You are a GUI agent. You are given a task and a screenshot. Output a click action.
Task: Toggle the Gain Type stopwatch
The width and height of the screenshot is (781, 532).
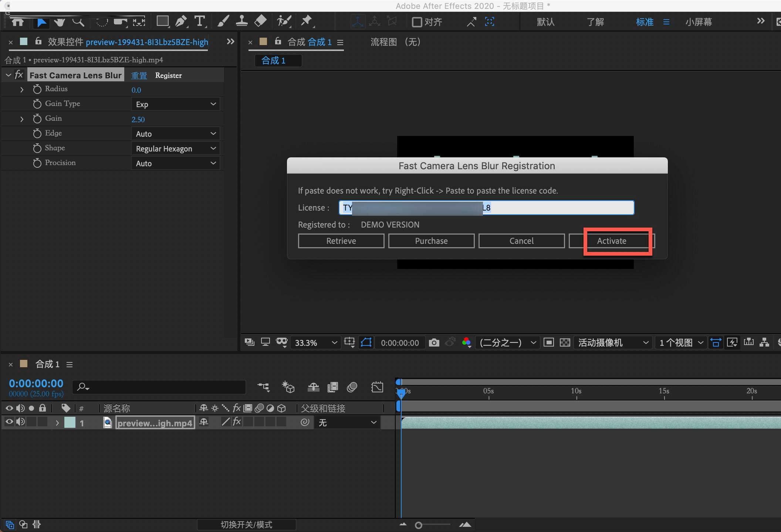tap(37, 104)
